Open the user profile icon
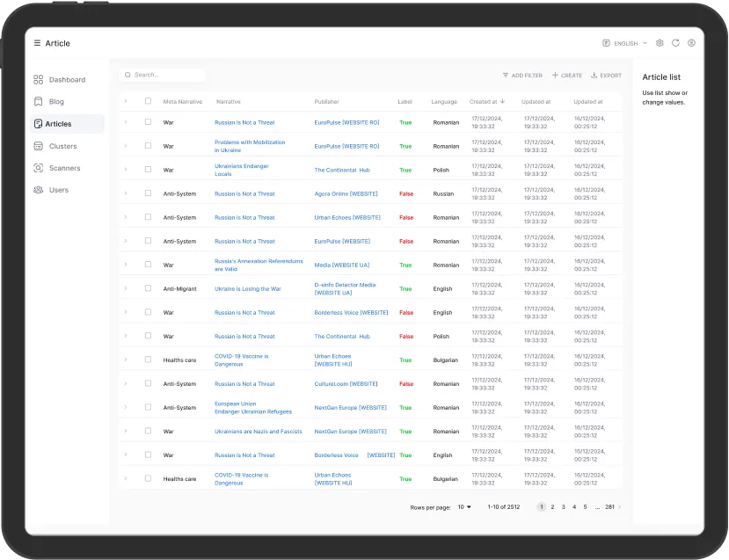 691,43
